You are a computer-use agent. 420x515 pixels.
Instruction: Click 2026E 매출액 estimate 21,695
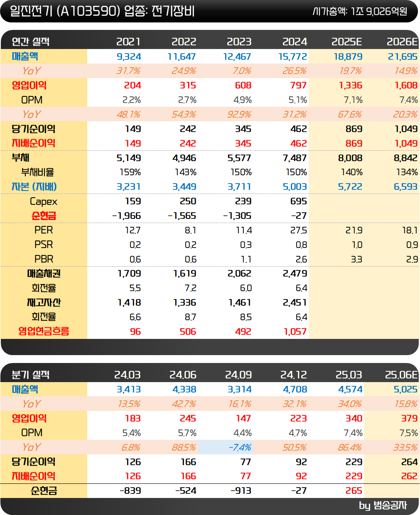click(x=403, y=56)
